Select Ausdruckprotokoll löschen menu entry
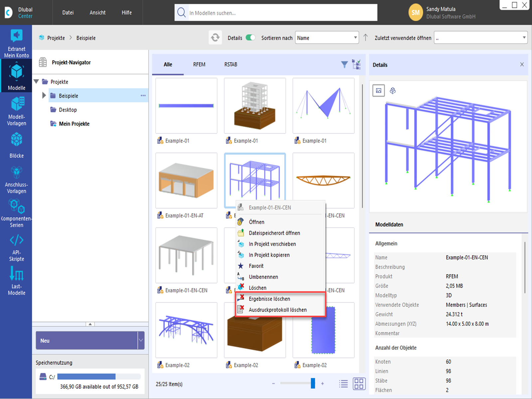The image size is (532, 399). [x=280, y=310]
